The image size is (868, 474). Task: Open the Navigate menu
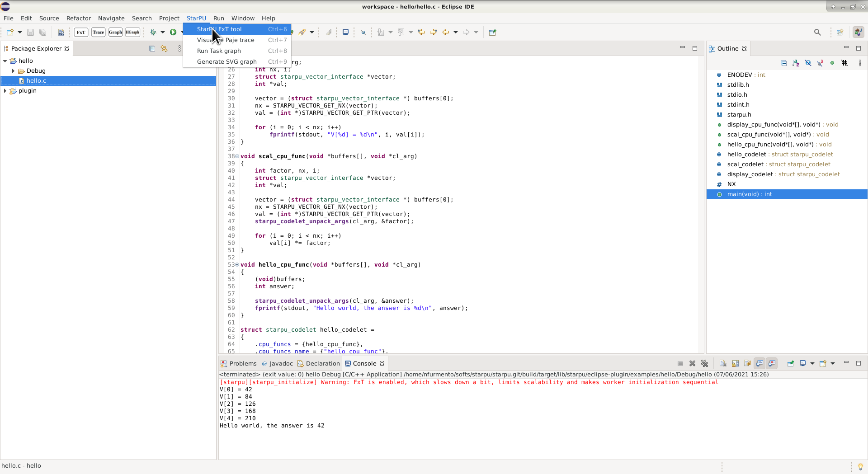click(x=111, y=18)
